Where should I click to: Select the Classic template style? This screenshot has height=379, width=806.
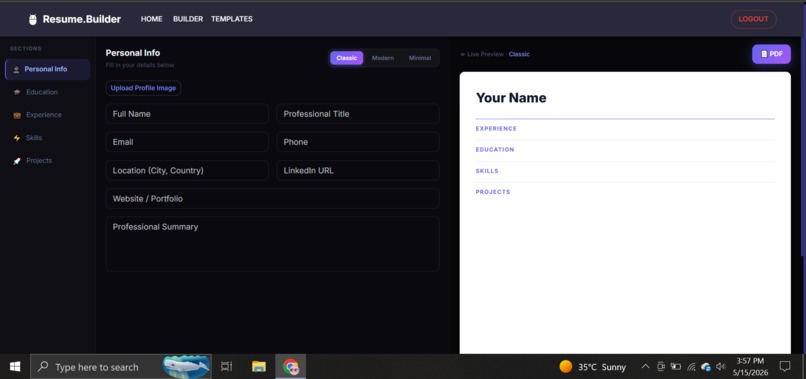[x=346, y=58]
